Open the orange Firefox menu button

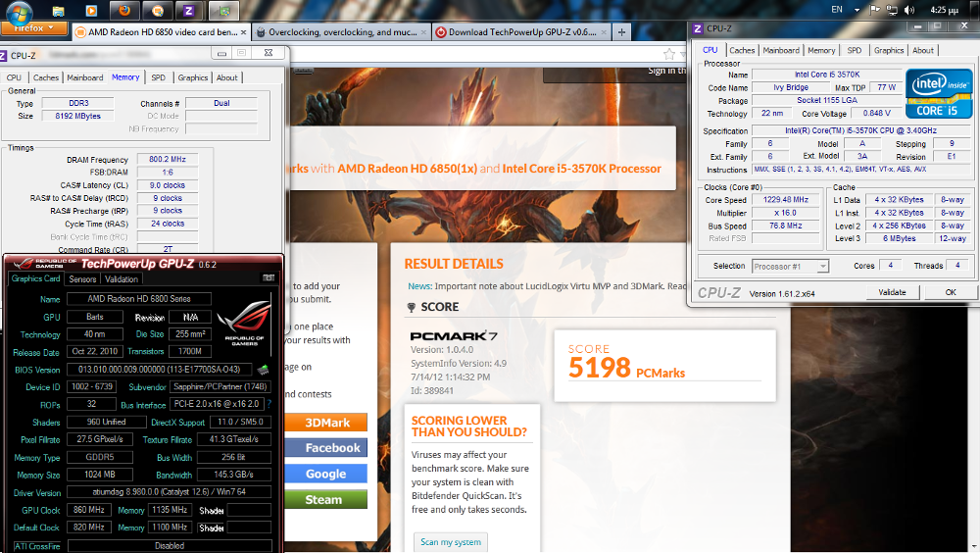34,28
